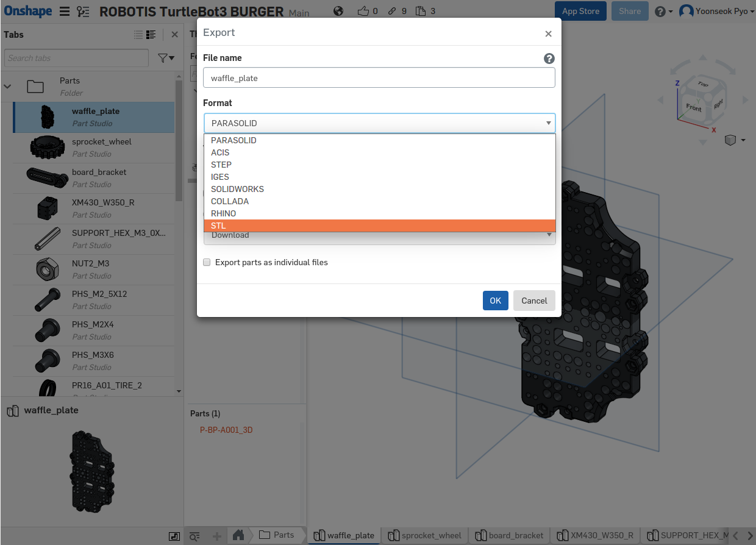Select waffle_plate Part Studio in list
Image resolution: width=756 pixels, height=545 pixels.
pyautogui.click(x=93, y=117)
